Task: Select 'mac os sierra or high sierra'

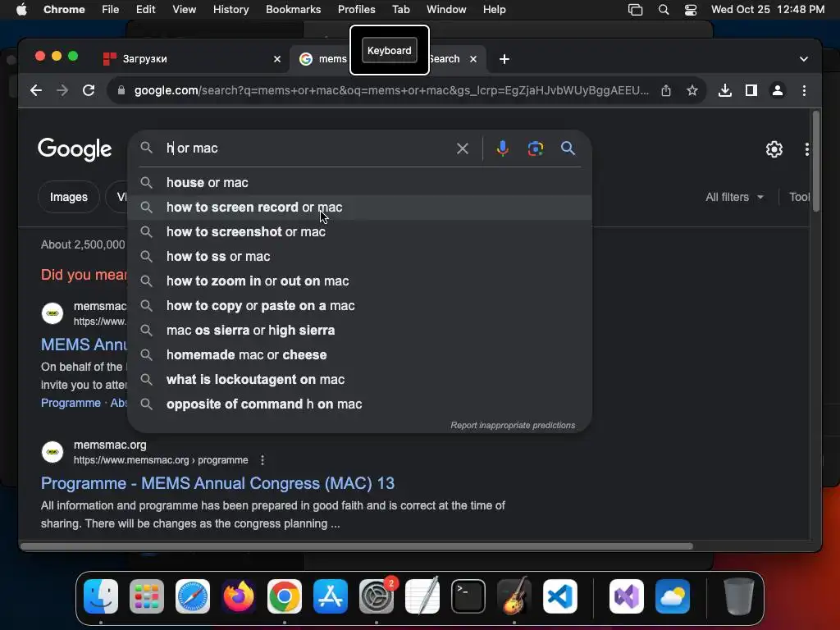Action: pos(359,331)
